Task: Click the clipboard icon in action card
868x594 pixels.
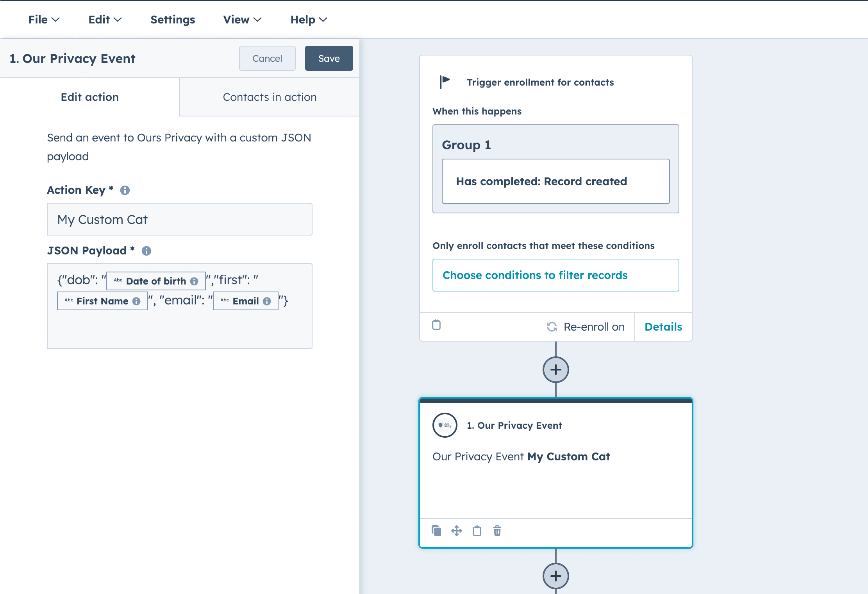Action: point(477,531)
